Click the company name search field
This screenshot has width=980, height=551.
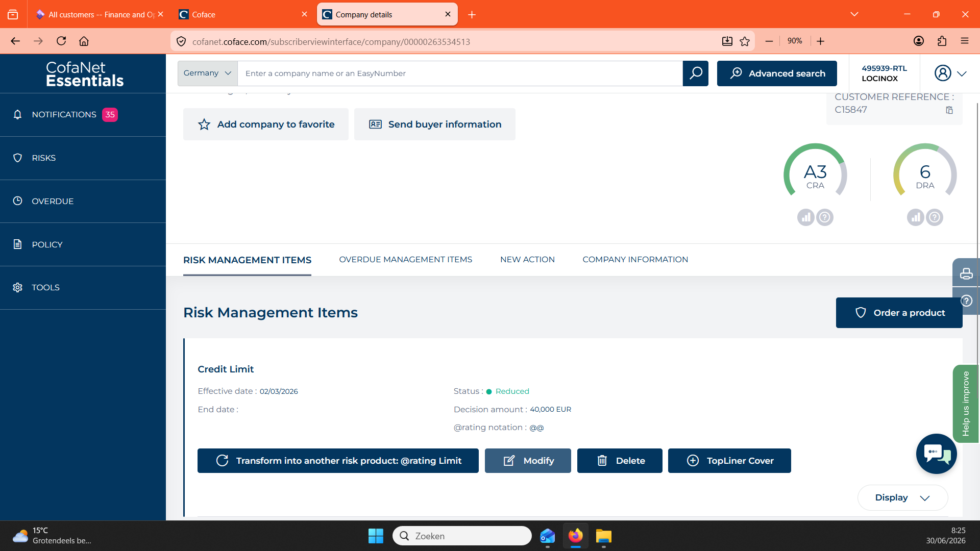pos(460,73)
